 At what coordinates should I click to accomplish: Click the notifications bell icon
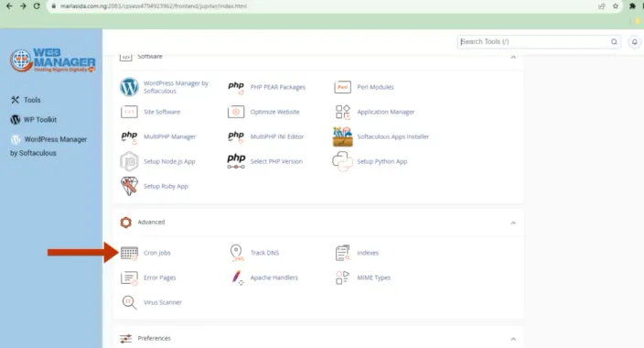click(x=635, y=41)
